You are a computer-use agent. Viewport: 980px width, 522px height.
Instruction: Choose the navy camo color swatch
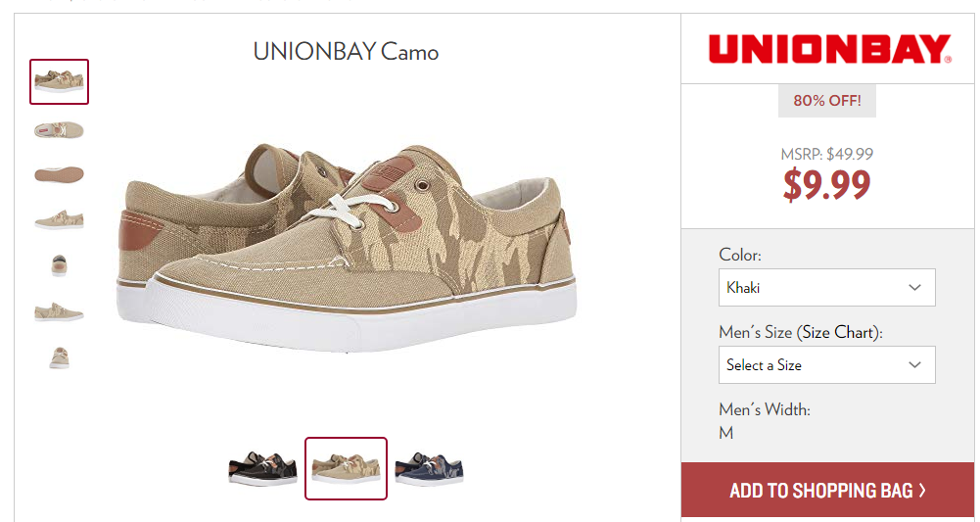point(430,468)
